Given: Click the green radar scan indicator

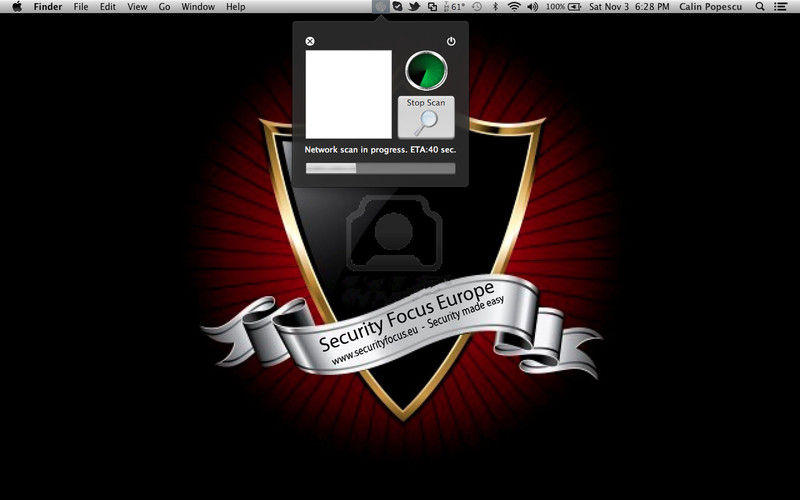Looking at the screenshot, I should (x=426, y=71).
